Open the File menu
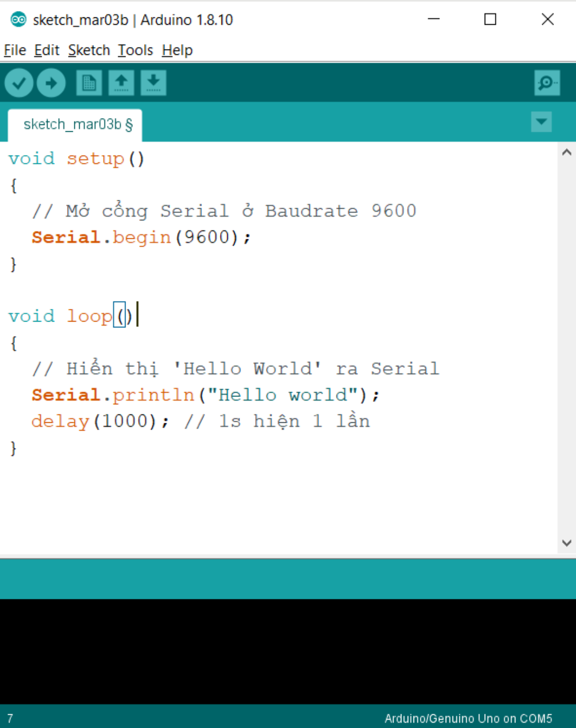 click(x=15, y=50)
